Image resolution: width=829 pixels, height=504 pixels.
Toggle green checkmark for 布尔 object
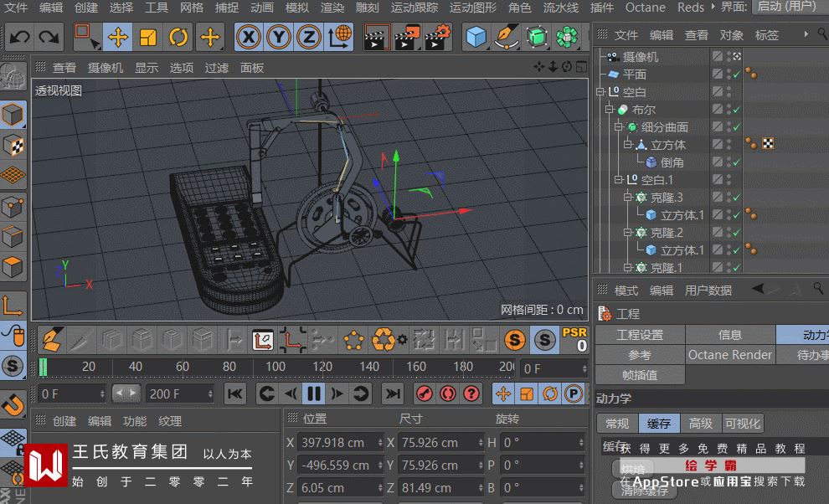click(x=737, y=110)
